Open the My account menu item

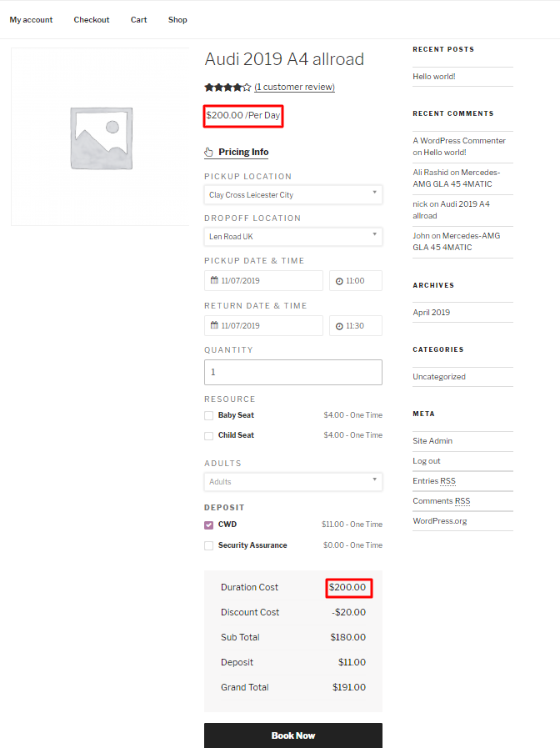click(31, 19)
